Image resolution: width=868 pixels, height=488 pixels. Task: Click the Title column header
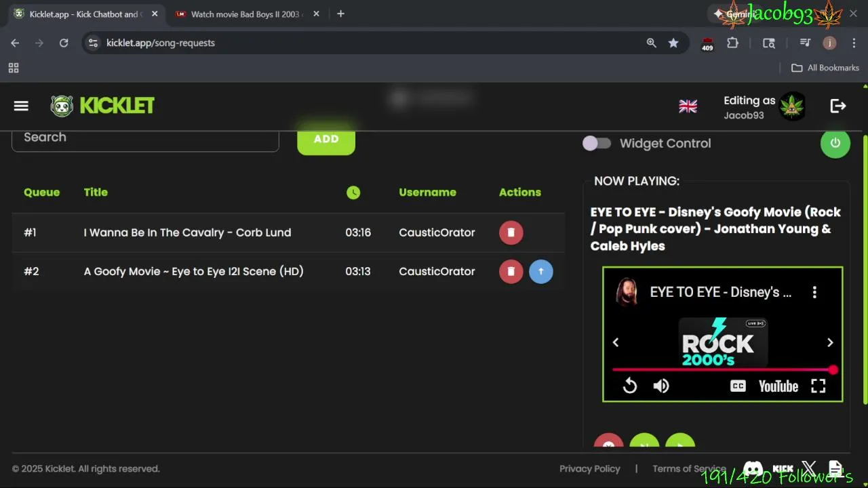pyautogui.click(x=96, y=192)
